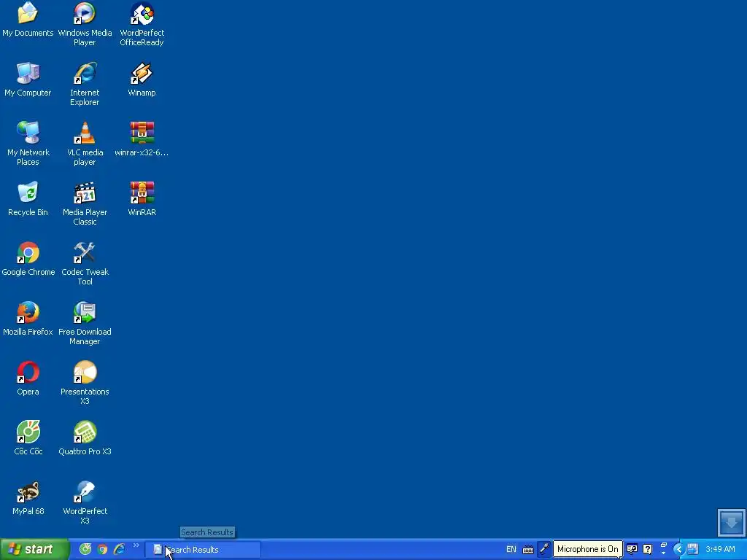
Task: Click the 'Microphone is On' label
Action: point(587,549)
